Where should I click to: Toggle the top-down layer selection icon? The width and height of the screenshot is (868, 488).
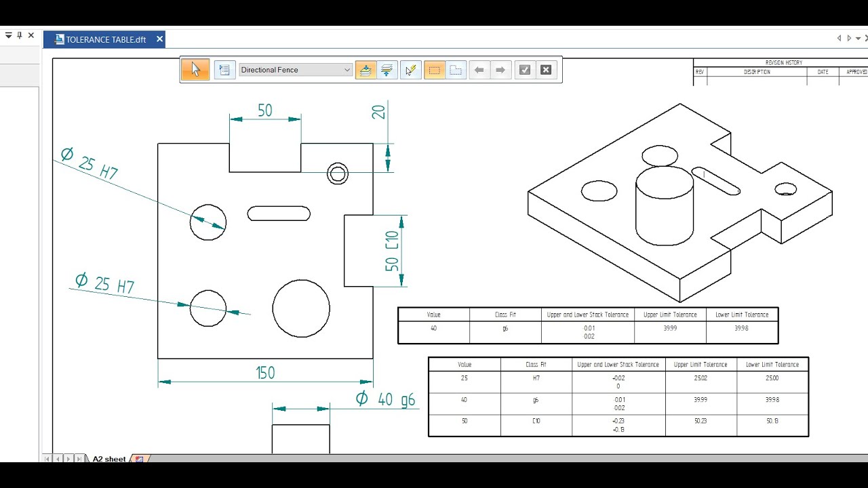[x=387, y=70]
